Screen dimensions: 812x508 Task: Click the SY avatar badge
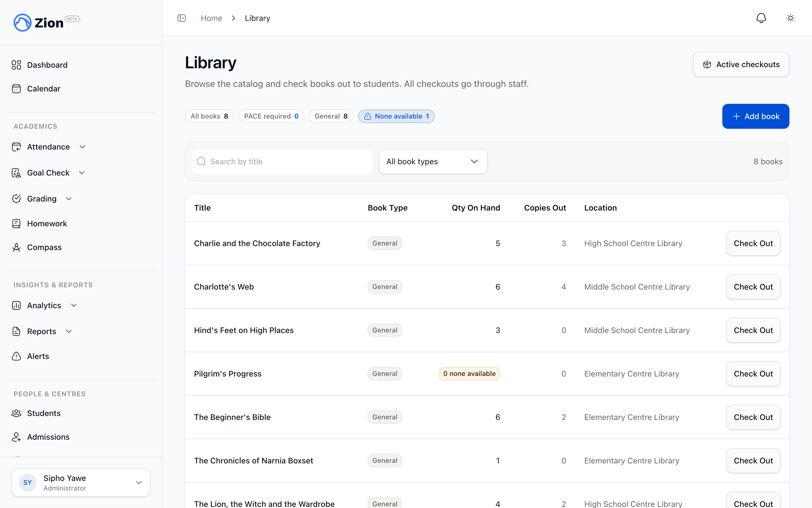click(28, 483)
